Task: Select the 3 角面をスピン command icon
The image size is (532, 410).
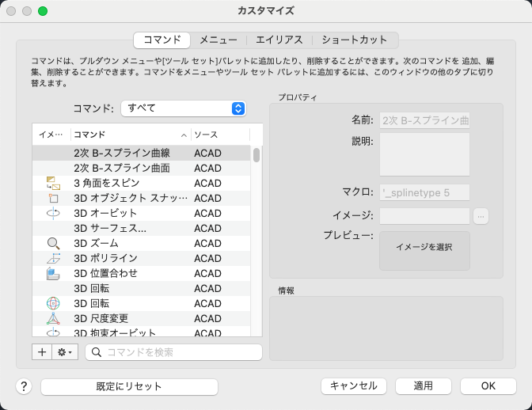Action: click(x=53, y=183)
